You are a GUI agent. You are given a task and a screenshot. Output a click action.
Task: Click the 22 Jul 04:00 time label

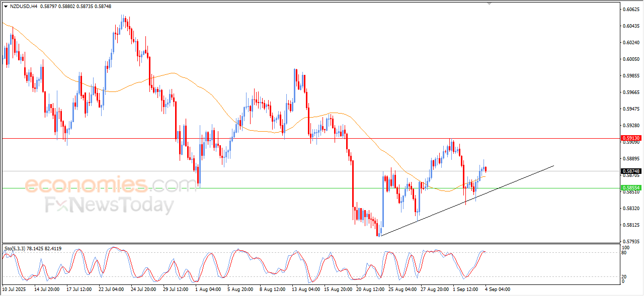[x=111, y=289]
